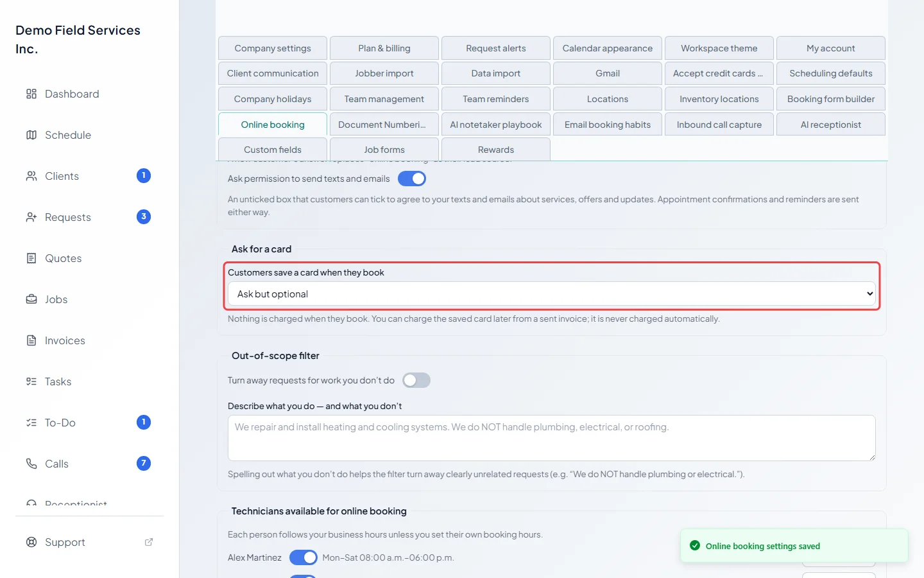
Task: Click the green saved checkmark icon
Action: tap(695, 546)
